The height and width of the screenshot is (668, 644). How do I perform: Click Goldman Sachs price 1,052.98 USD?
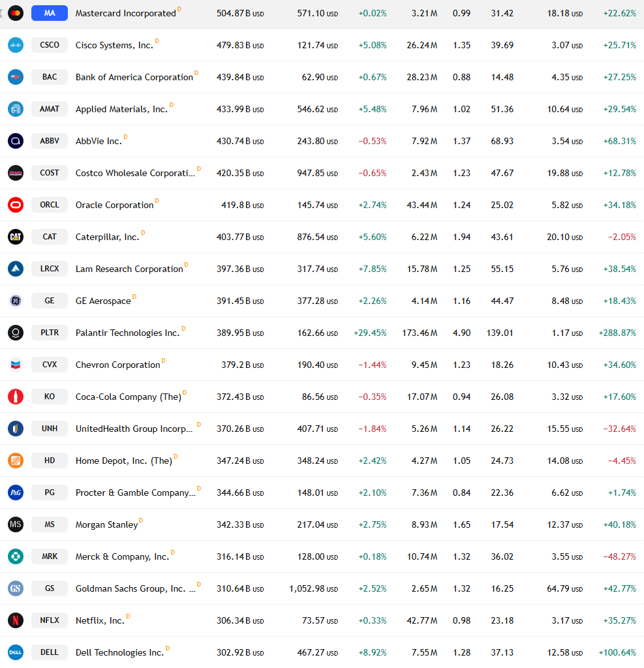coord(314,588)
